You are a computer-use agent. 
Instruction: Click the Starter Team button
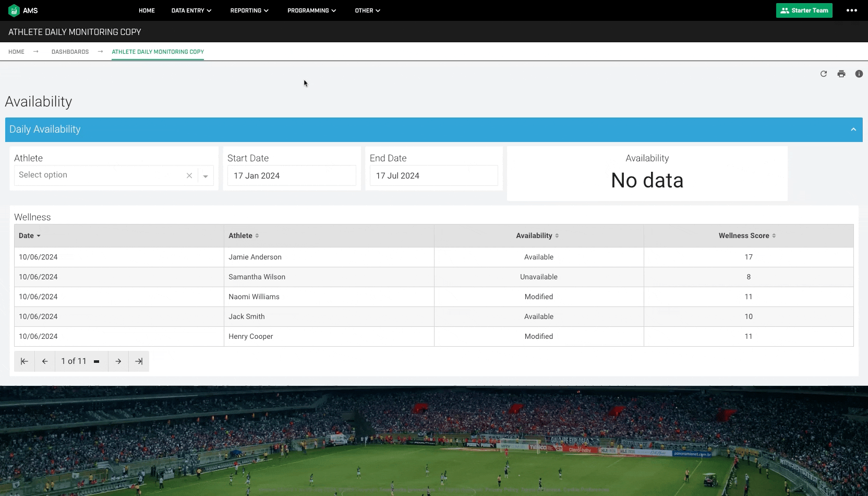[804, 10]
